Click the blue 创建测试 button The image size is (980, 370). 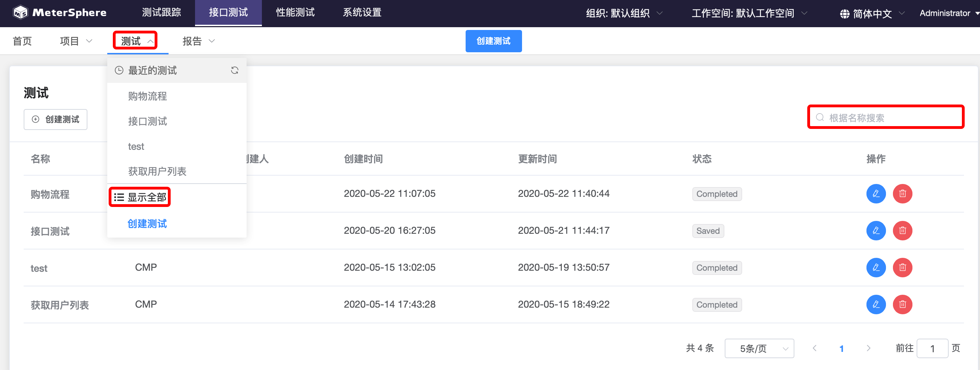(493, 41)
